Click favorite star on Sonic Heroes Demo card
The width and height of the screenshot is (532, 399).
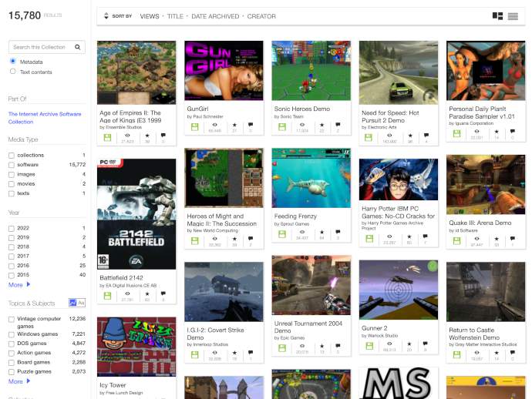click(322, 125)
